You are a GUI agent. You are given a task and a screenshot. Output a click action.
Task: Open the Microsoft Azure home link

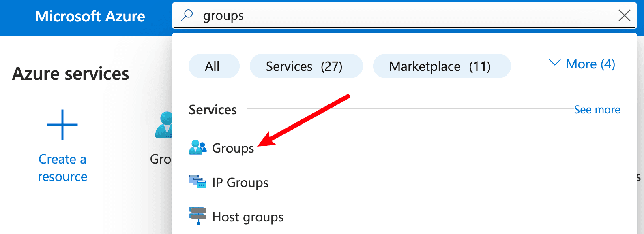click(x=90, y=16)
